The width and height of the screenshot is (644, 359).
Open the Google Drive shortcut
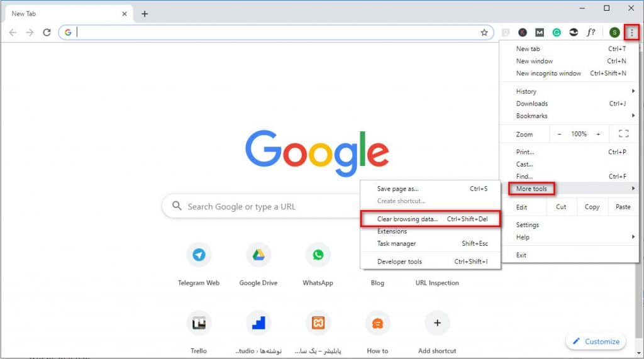(258, 255)
